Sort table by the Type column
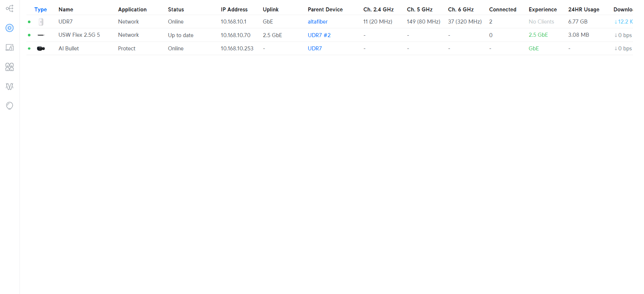Image resolution: width=644 pixels, height=294 pixels. [x=41, y=10]
